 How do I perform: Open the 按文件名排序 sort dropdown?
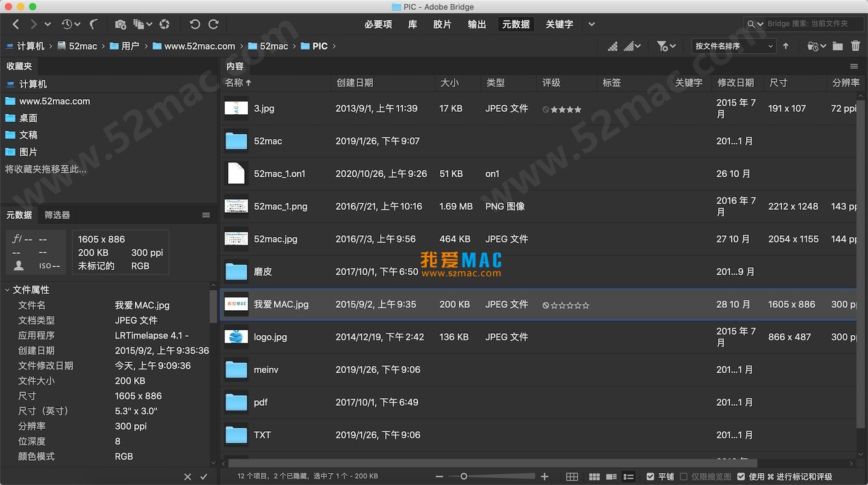(734, 46)
